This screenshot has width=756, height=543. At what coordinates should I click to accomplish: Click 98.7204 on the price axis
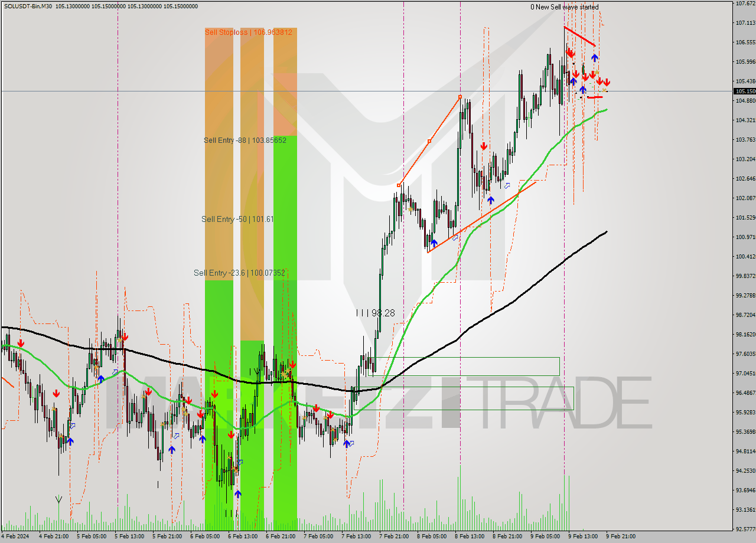pos(745,315)
